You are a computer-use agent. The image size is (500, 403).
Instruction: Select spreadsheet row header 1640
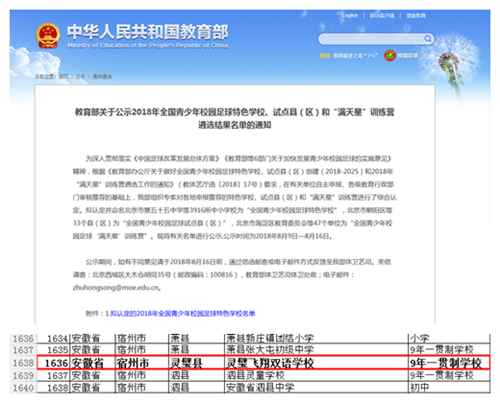tap(23, 388)
